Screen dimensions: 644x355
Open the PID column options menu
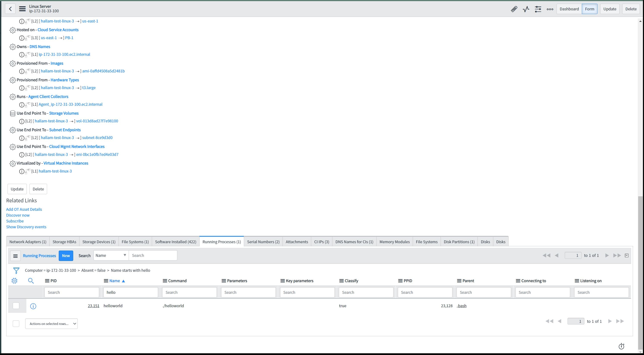[47, 281]
